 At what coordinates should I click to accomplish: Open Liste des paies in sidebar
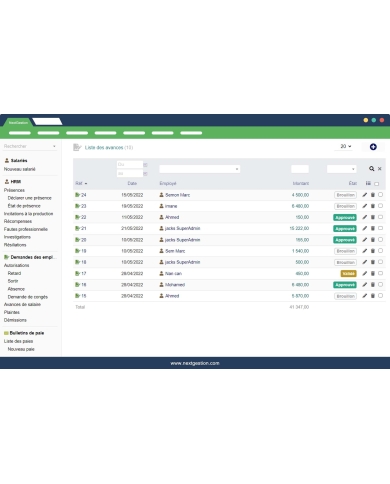click(18, 341)
